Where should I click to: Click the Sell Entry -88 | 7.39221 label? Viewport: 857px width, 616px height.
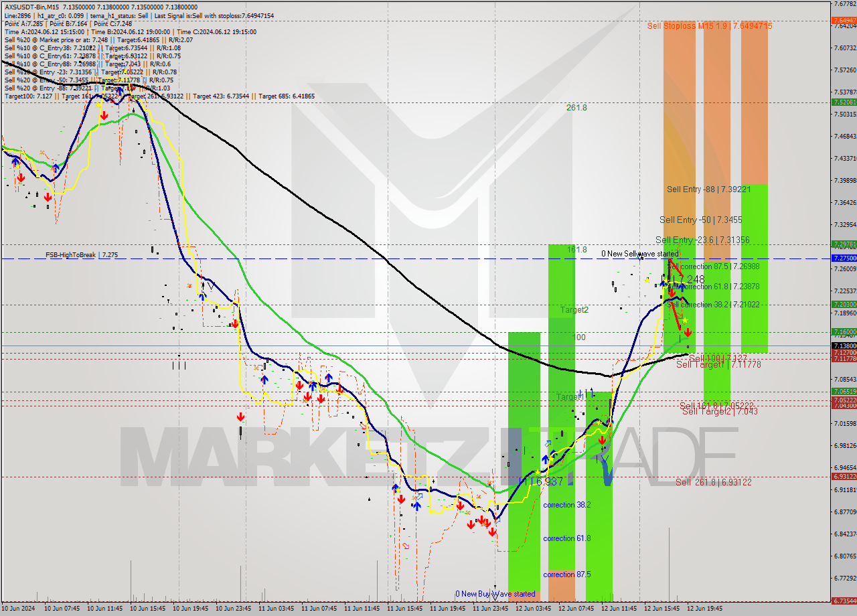(708, 189)
